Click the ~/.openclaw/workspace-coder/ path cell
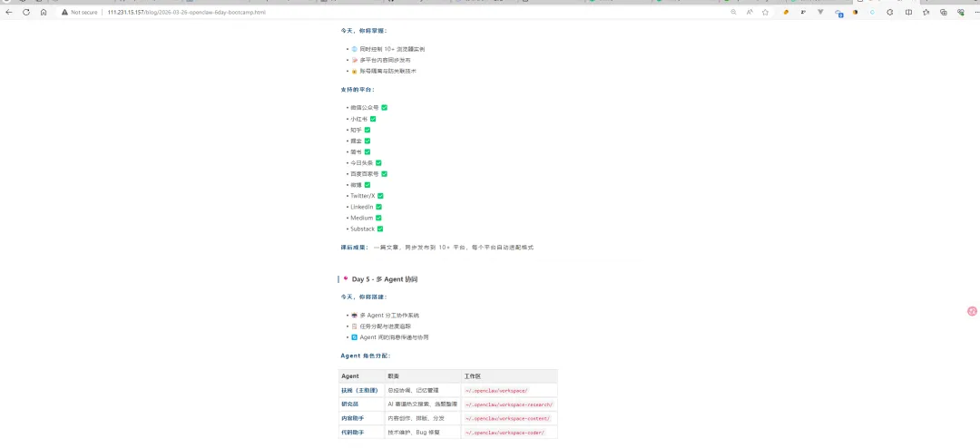This screenshot has height=448, width=980. [x=509, y=433]
